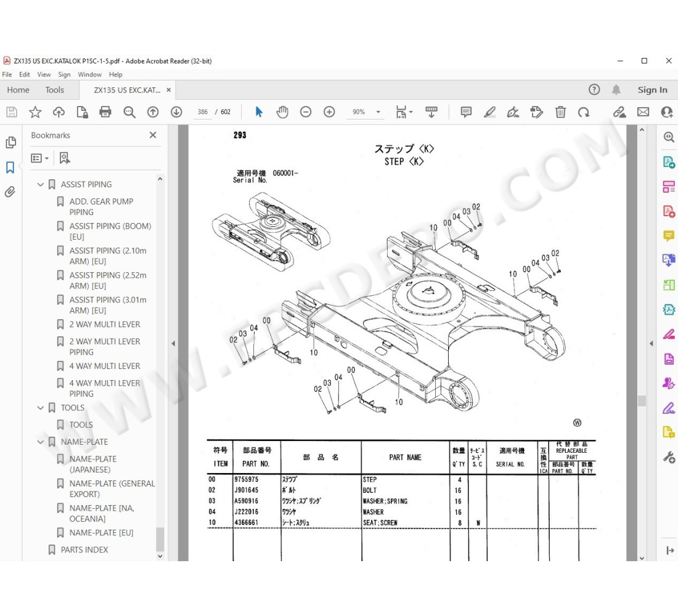Click the Rotate page icon
678x616 pixels.
point(583,112)
